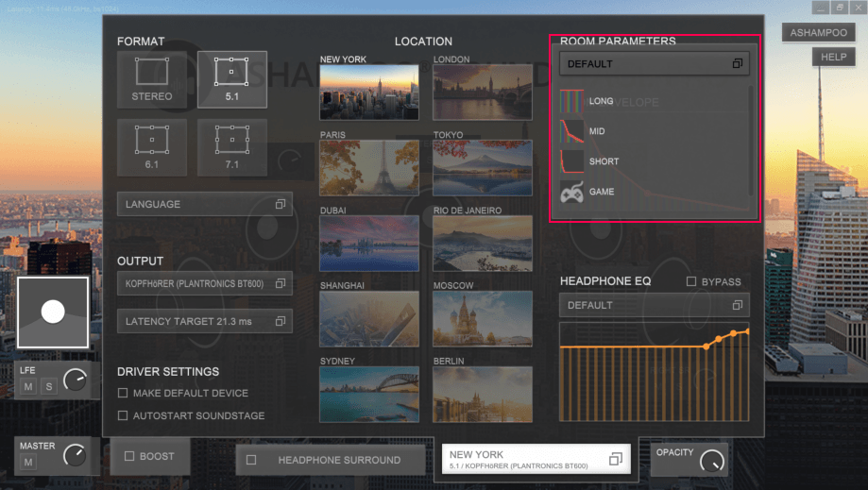Click the room preset list scrollbar
Image resolution: width=868 pixels, height=490 pixels.
[x=751, y=141]
